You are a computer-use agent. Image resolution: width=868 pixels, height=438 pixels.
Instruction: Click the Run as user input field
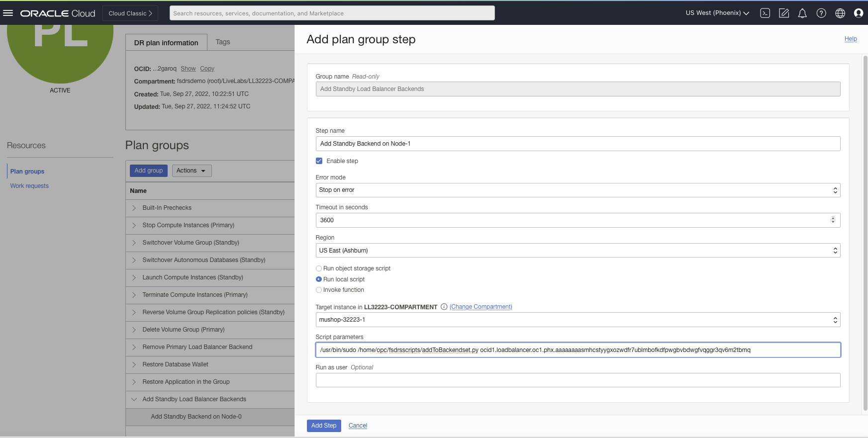pyautogui.click(x=578, y=380)
